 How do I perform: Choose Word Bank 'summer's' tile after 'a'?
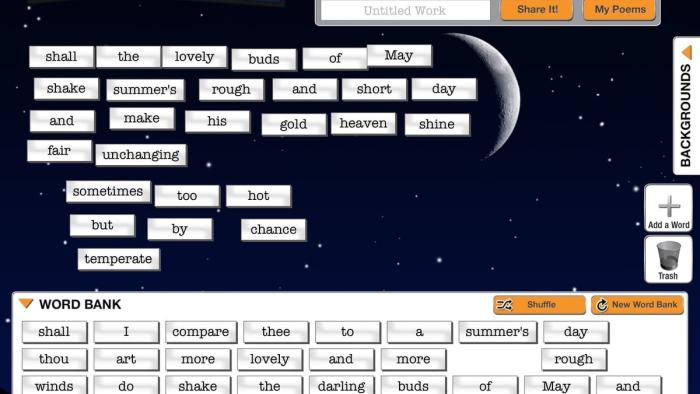498,332
